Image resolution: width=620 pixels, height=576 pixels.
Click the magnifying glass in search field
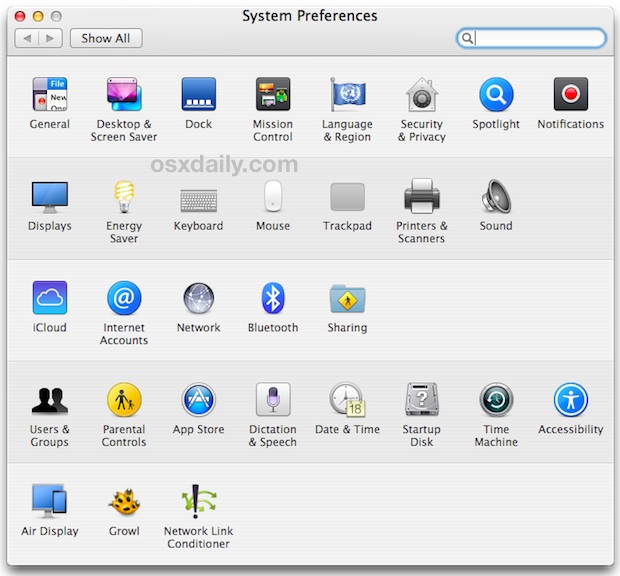[x=467, y=38]
